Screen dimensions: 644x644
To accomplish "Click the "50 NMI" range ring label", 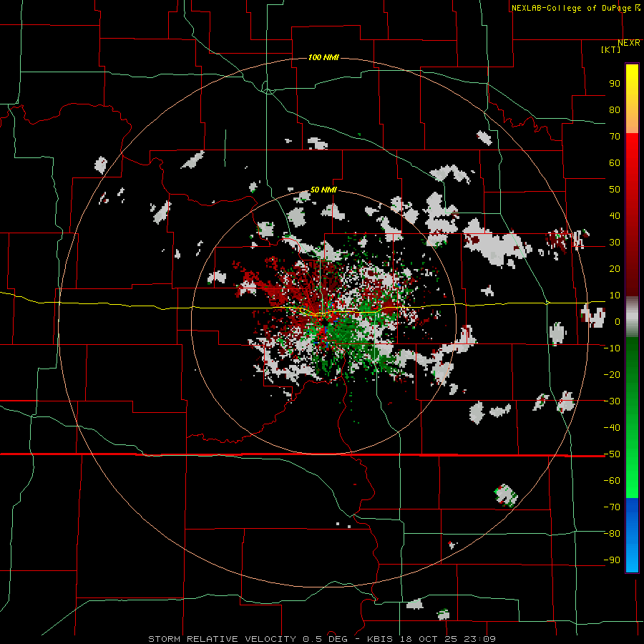I will [323, 190].
